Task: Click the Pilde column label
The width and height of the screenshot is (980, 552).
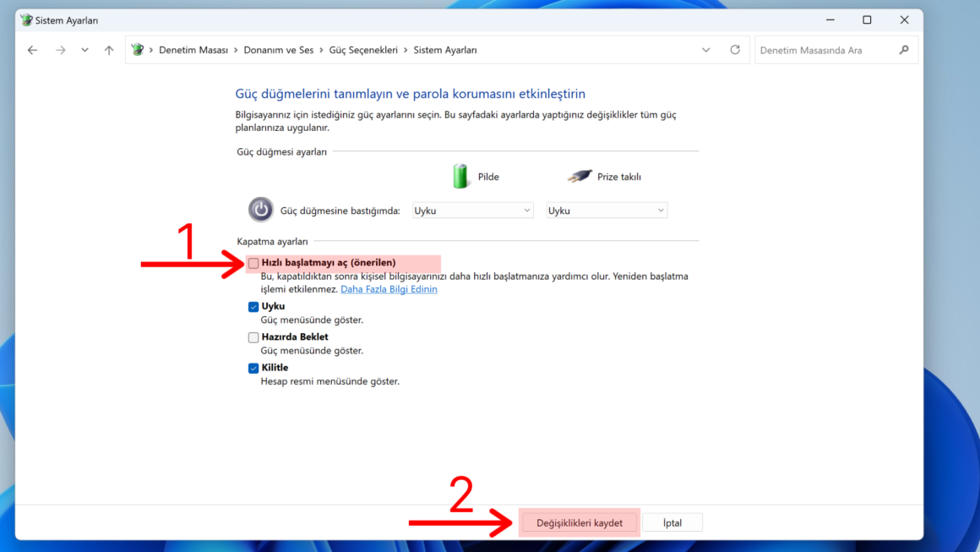Action: pyautogui.click(x=488, y=177)
